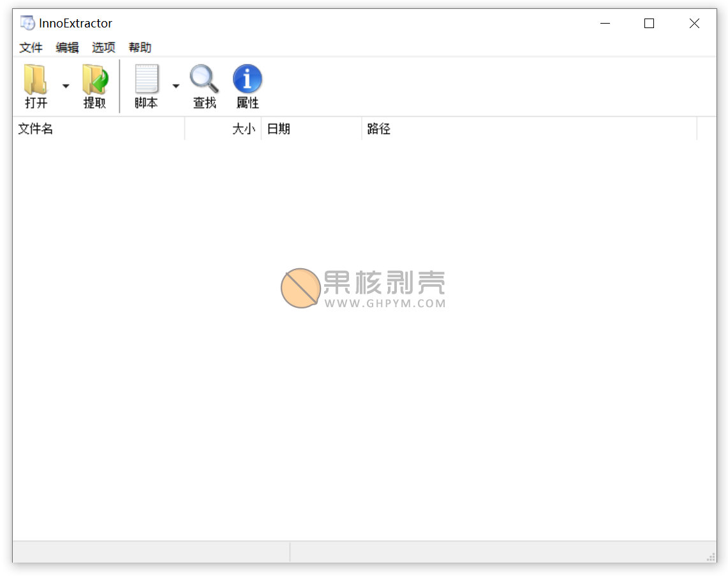Expand the dropdown arrow next to 打开

pos(66,86)
